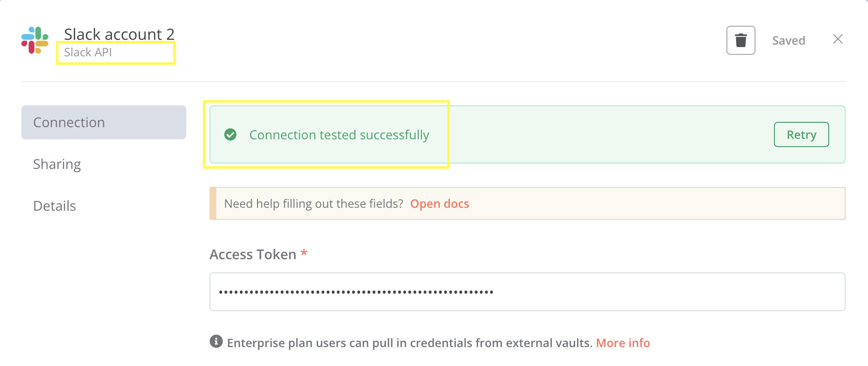Click the Access Token field label
This screenshot has width=868, height=366.
point(253,254)
